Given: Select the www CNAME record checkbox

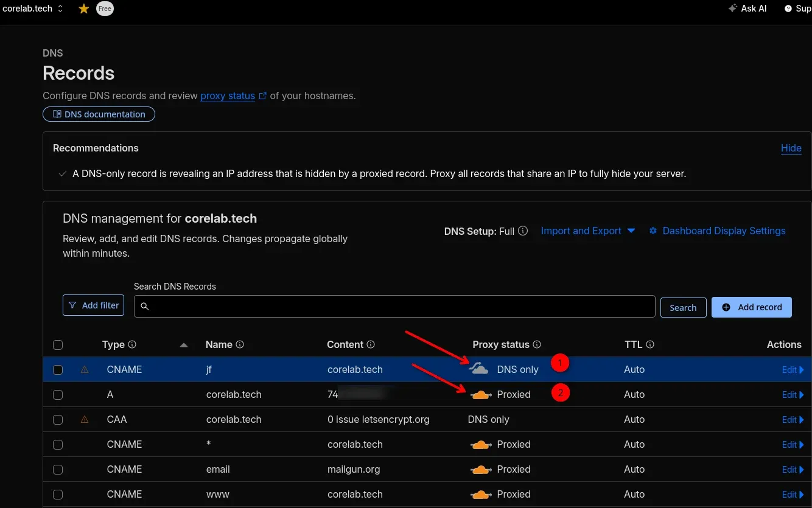Looking at the screenshot, I should point(58,495).
